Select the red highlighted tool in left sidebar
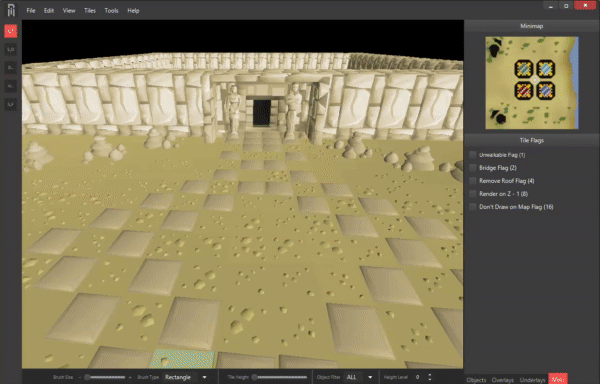 pos(11,31)
